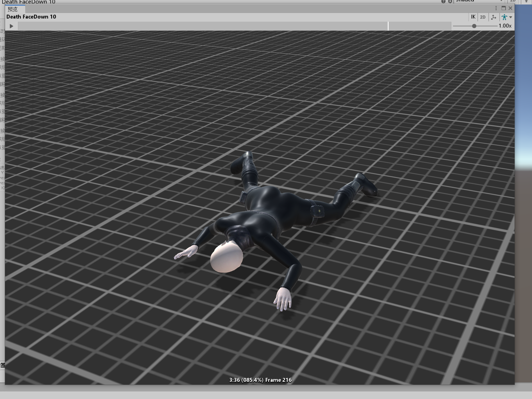
Task: Click the Death FaceDown 10 clip title
Action: click(31, 17)
